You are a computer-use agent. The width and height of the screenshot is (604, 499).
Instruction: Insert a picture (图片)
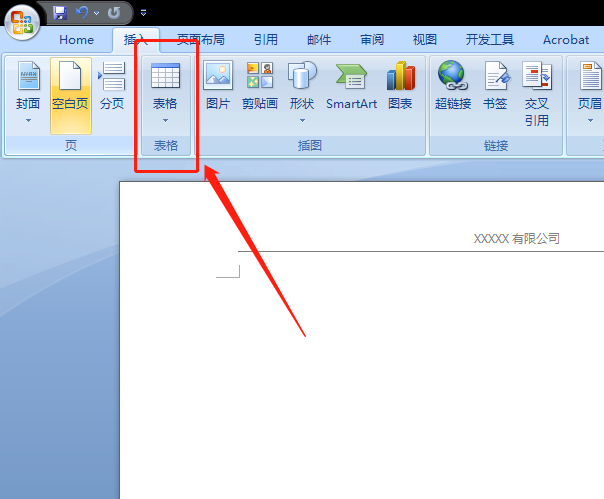218,86
